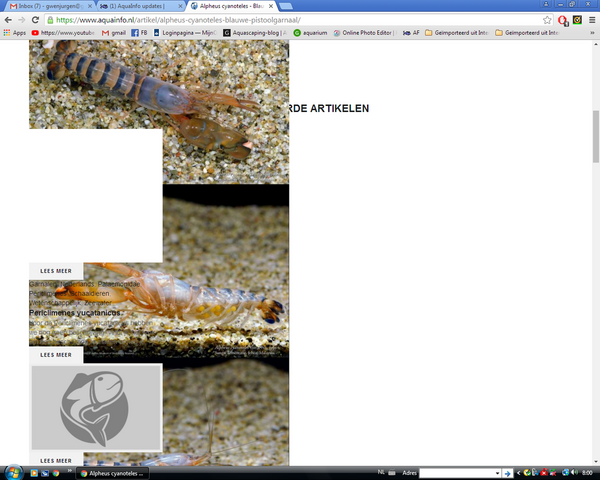Screen dimensions: 600x480
Task: Bookmark this page with the star icon
Action: coord(547,20)
